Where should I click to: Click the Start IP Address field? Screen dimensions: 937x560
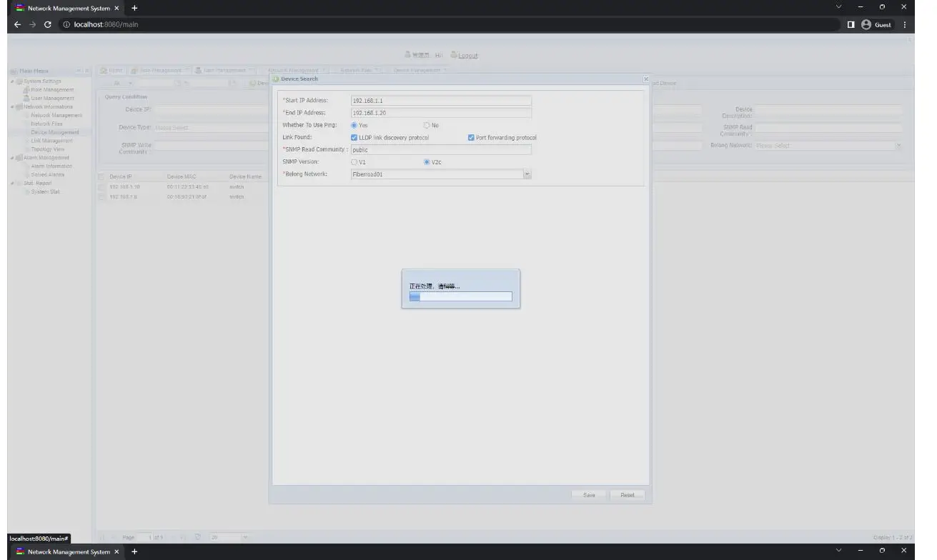point(441,101)
